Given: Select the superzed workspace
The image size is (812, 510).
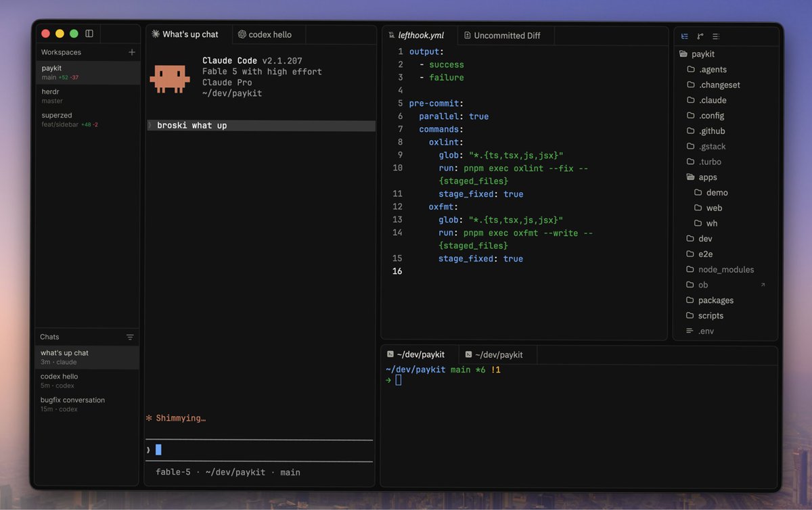Looking at the screenshot, I should 87,120.
